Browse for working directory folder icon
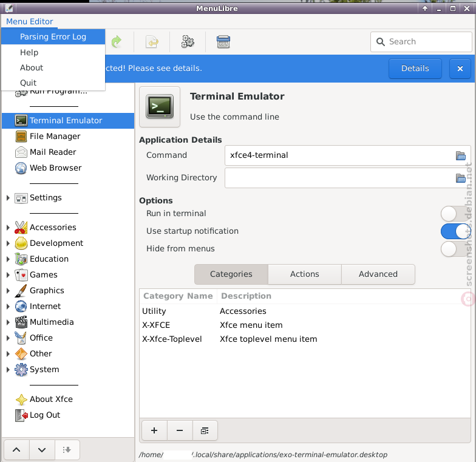This screenshot has width=476, height=462. coord(460,178)
